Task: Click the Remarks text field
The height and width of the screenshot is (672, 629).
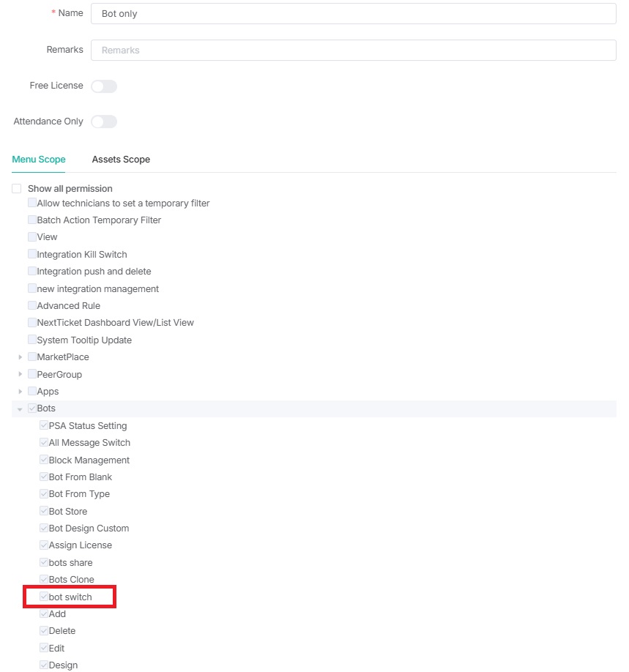Action: point(353,51)
